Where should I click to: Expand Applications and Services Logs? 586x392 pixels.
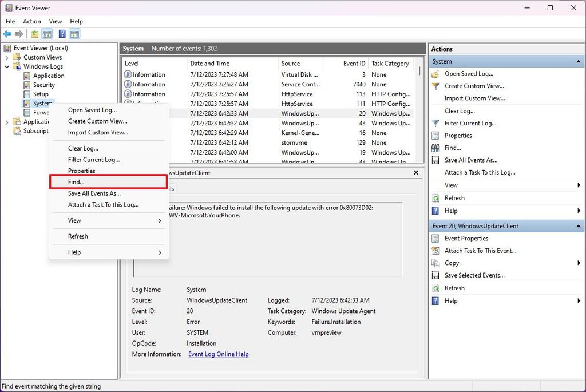pyautogui.click(x=6, y=121)
